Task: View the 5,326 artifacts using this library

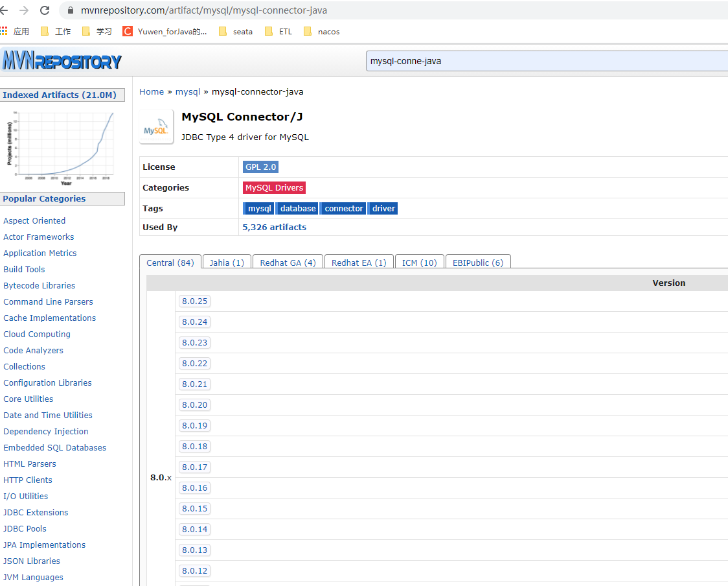Action: [274, 226]
